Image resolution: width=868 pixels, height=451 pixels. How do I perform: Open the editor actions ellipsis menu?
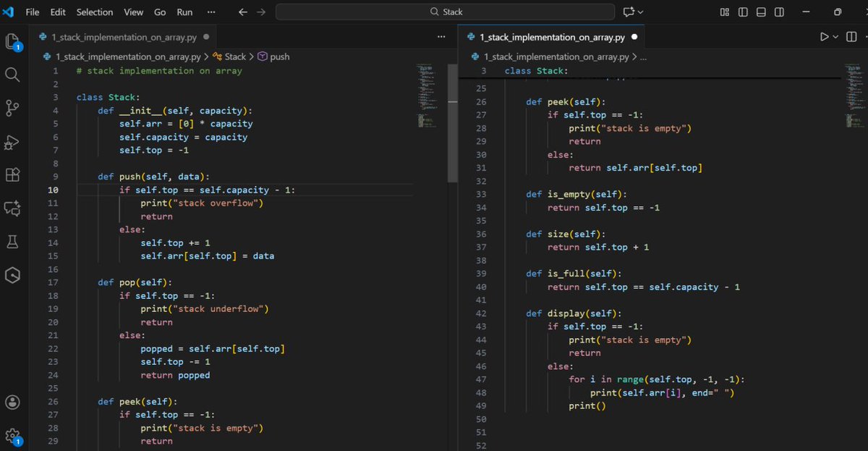443,36
